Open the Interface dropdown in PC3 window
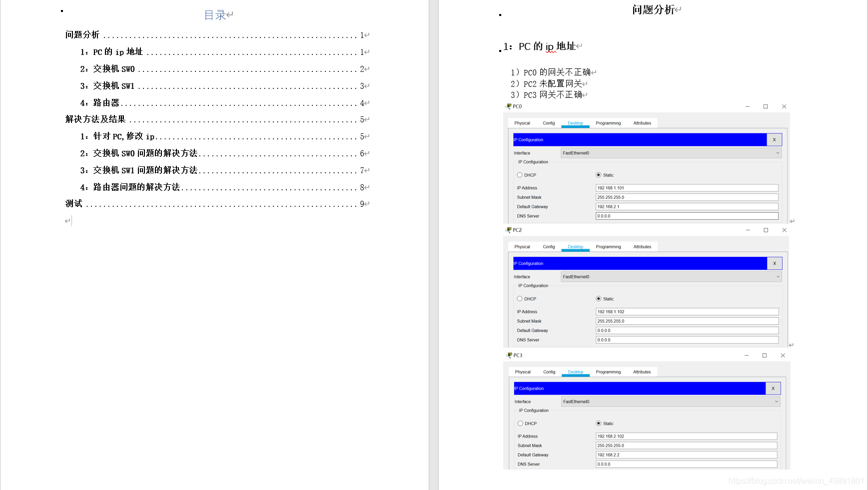 671,402
